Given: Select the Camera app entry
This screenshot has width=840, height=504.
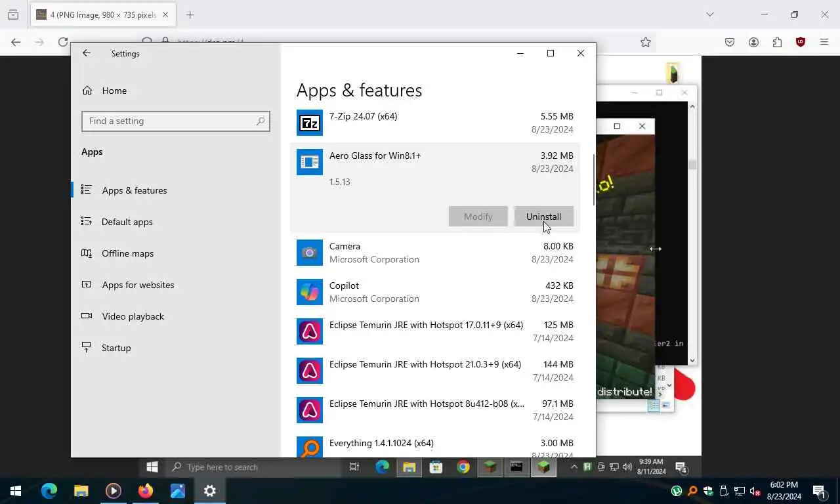Looking at the screenshot, I should pyautogui.click(x=435, y=253).
